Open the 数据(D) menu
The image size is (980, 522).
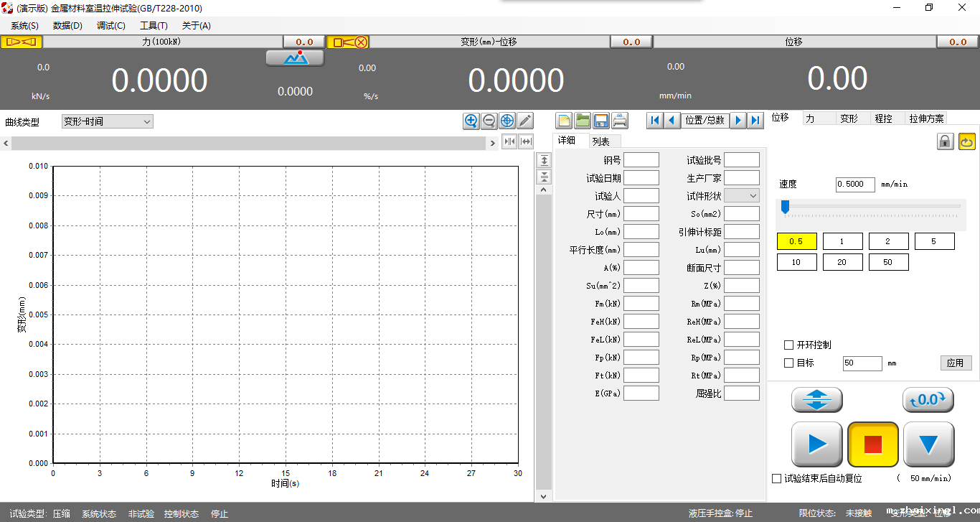click(67, 26)
